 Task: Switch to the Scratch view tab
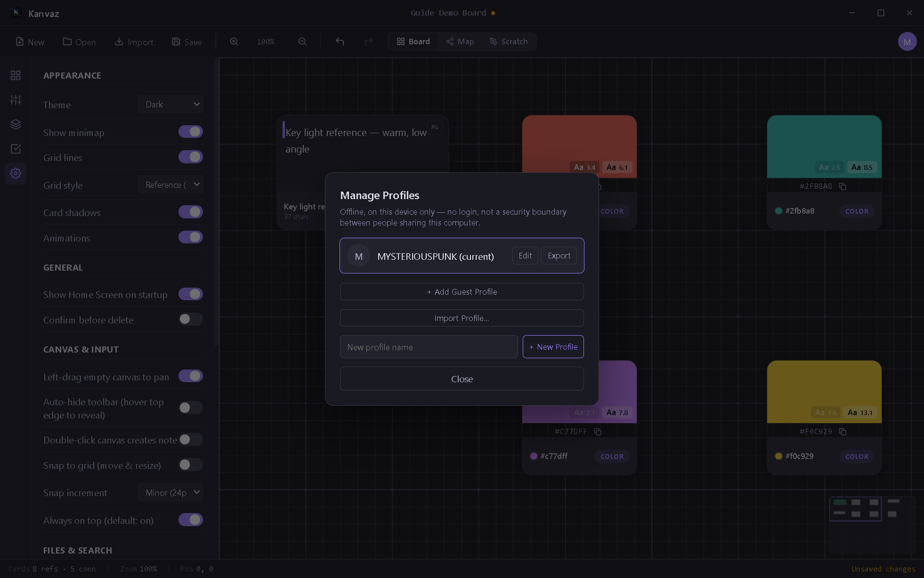click(509, 41)
